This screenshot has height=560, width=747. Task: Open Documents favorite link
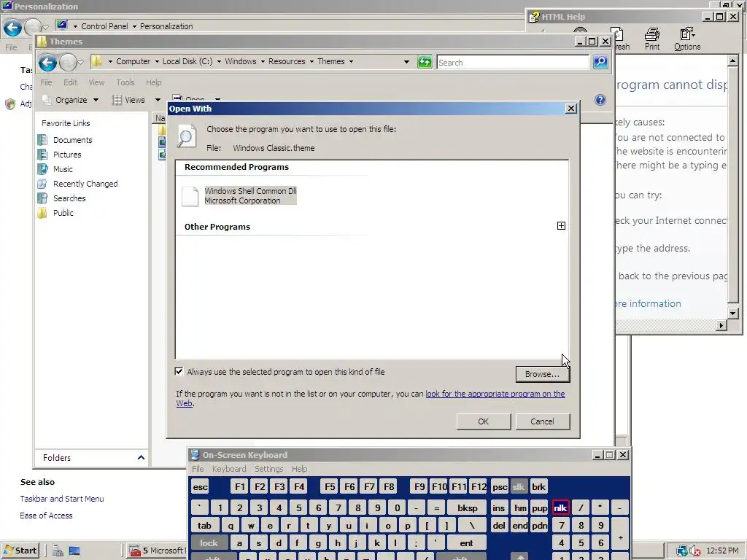click(72, 140)
